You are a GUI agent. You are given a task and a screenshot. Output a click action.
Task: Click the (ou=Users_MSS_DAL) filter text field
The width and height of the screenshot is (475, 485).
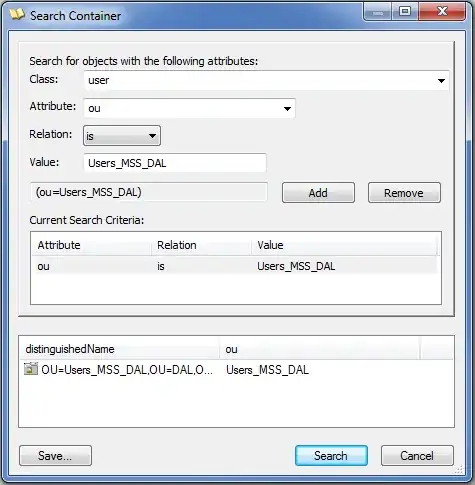click(149, 192)
